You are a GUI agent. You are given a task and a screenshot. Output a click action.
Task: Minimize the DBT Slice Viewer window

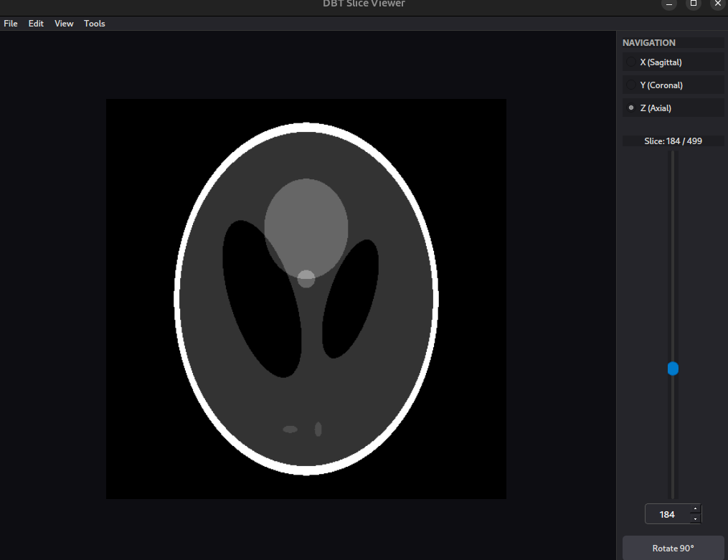tap(668, 4)
